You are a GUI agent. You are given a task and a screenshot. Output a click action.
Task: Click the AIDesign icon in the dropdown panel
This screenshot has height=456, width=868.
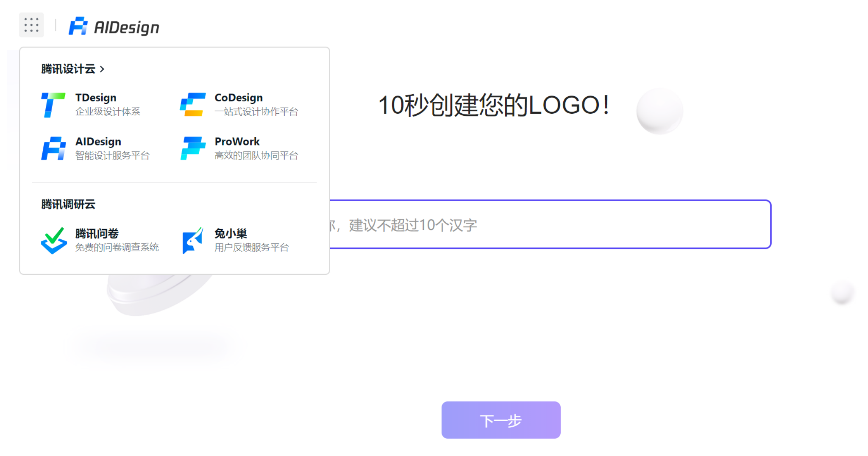[53, 148]
